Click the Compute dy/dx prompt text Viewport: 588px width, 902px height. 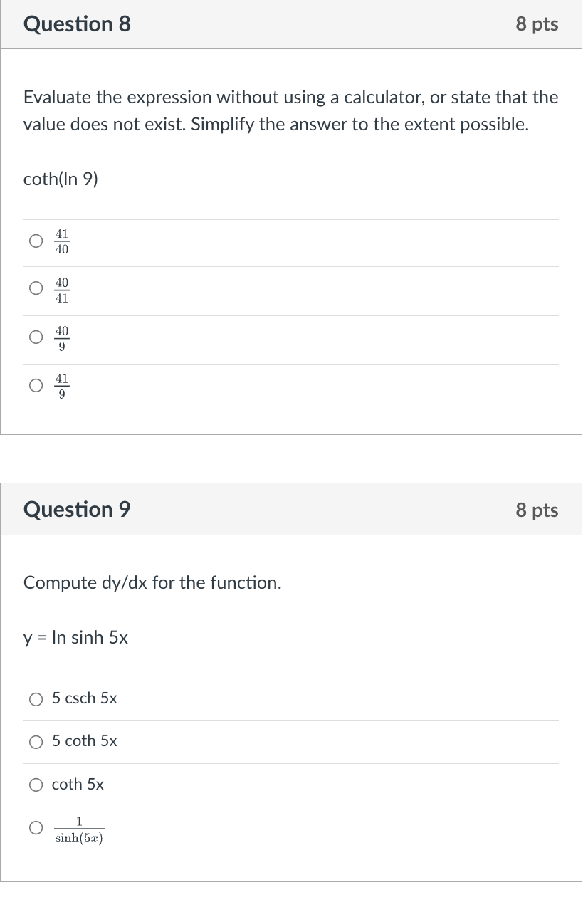[152, 582]
